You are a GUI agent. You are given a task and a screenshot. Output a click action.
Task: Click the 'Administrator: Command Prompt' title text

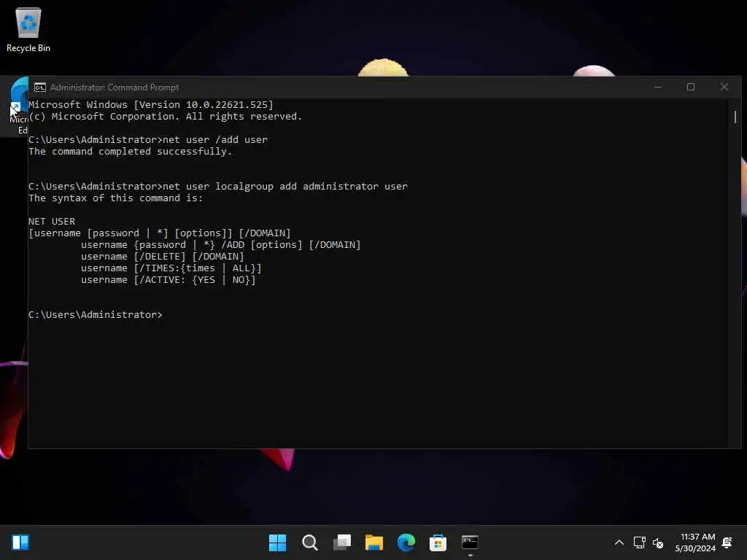pos(115,87)
